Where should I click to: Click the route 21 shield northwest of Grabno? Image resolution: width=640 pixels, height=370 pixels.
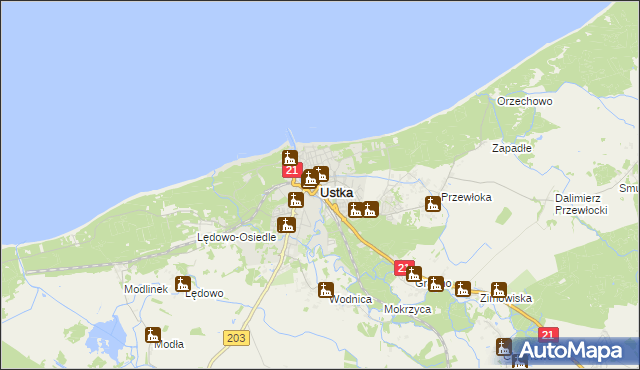coord(402,268)
